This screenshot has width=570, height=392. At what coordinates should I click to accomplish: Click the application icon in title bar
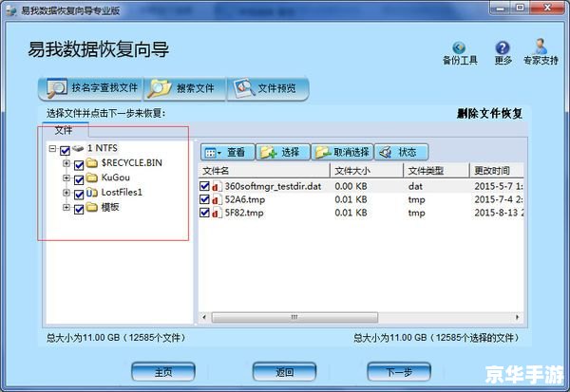tap(11, 10)
